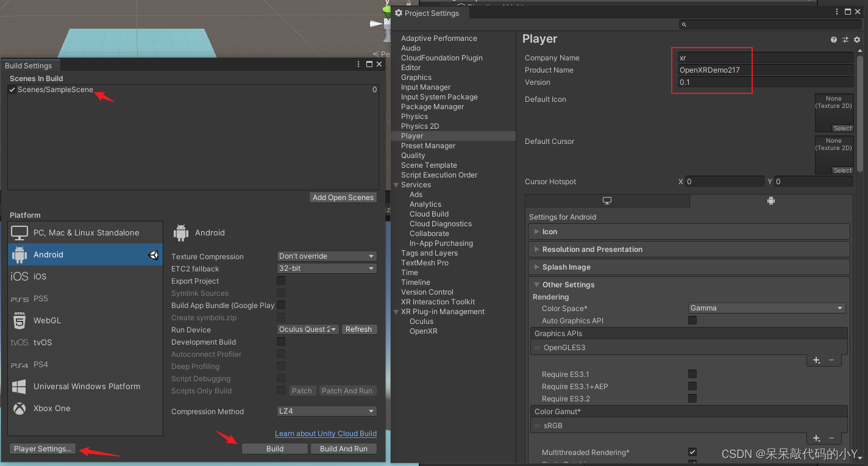
Task: Click the Product Name input field
Action: point(766,70)
